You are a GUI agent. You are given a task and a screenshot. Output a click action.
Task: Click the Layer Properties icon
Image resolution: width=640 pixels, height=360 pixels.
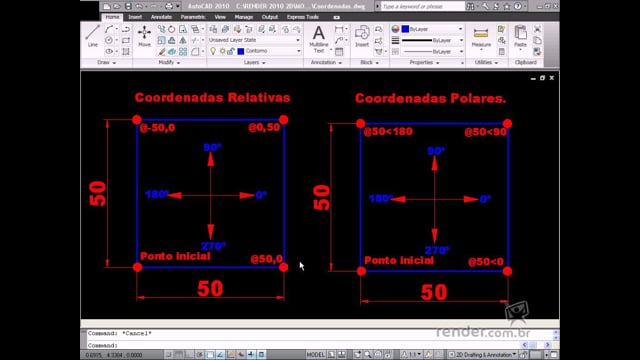213,29
